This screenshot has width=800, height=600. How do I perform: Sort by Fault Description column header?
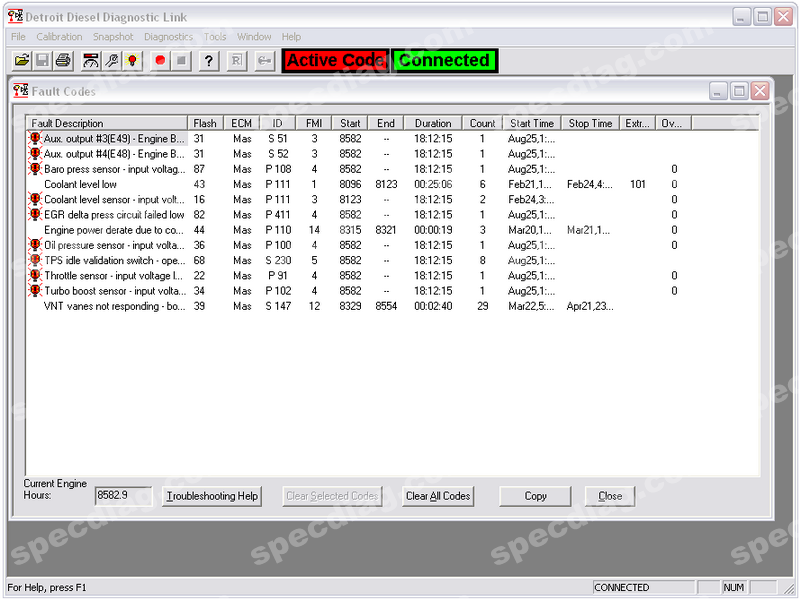[x=107, y=124]
